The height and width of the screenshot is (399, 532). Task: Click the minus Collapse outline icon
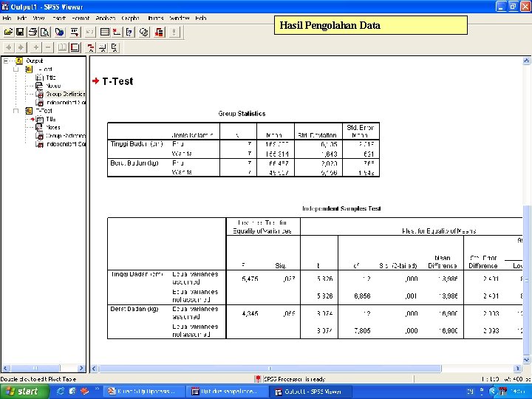pos(48,47)
